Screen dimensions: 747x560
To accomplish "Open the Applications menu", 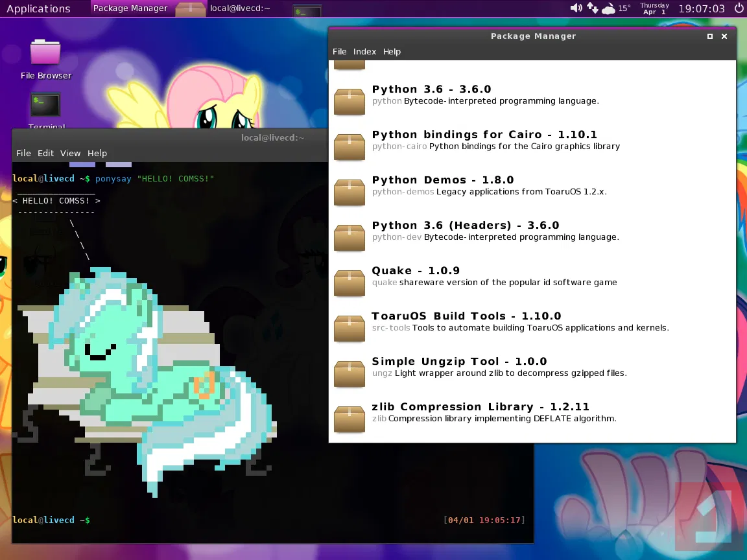I will tap(39, 8).
